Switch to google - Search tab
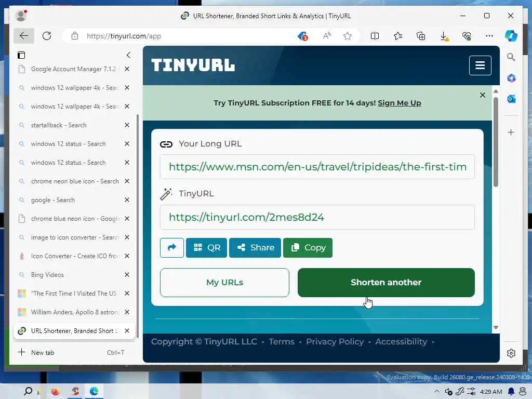 [x=74, y=200]
